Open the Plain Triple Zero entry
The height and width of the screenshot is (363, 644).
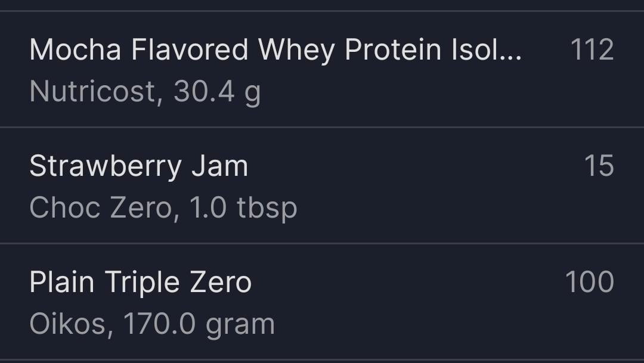140,282
